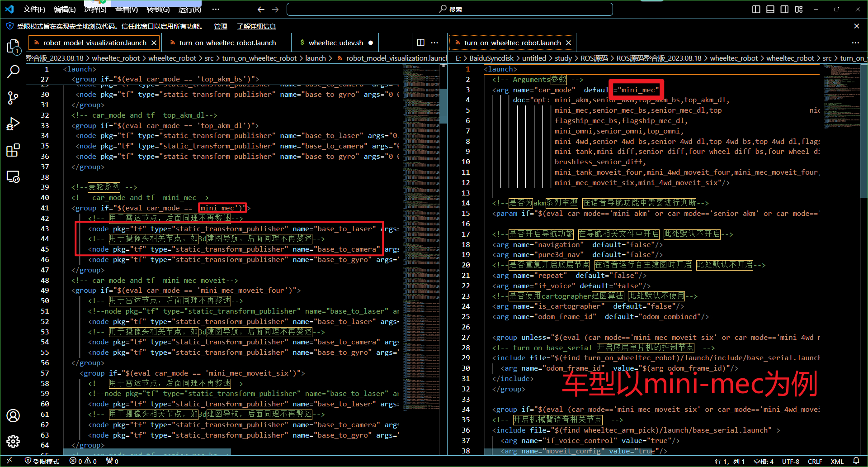Click 'launch' breadcrumb in left editor

[x=316, y=58]
